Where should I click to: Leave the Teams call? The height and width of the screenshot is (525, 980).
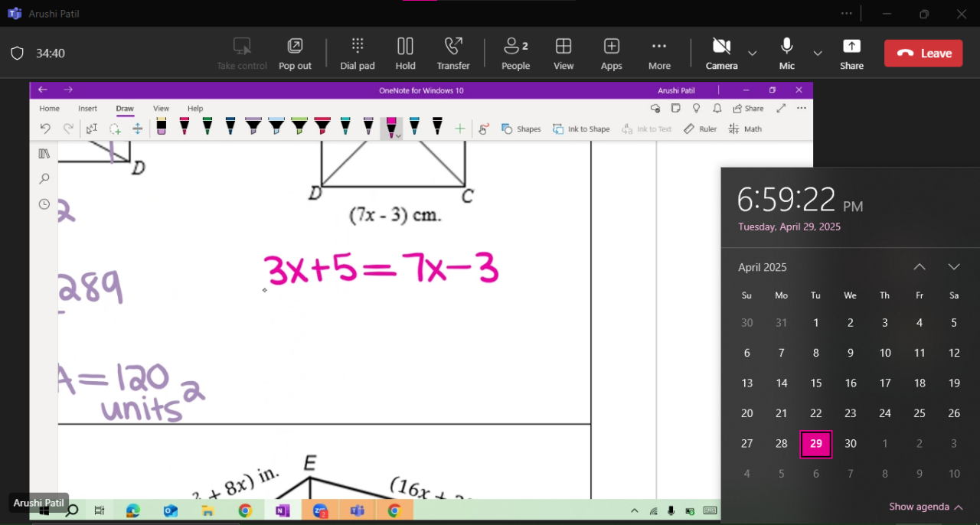[923, 54]
